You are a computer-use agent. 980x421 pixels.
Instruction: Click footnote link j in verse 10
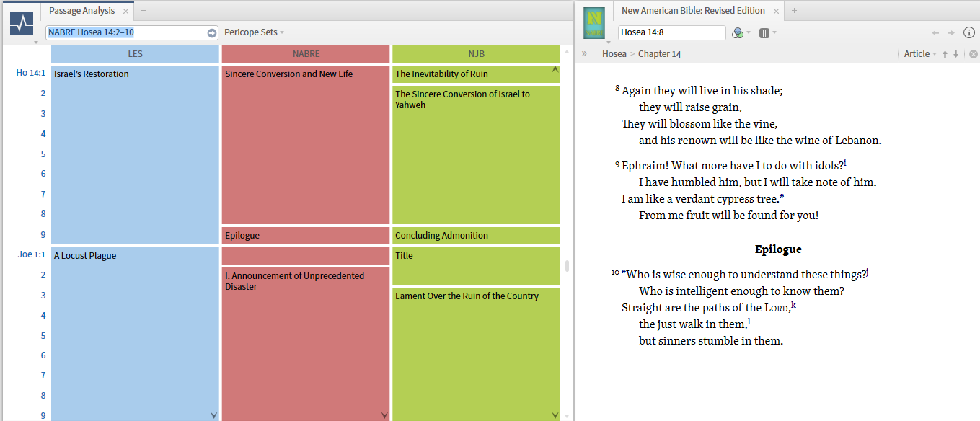(868, 272)
